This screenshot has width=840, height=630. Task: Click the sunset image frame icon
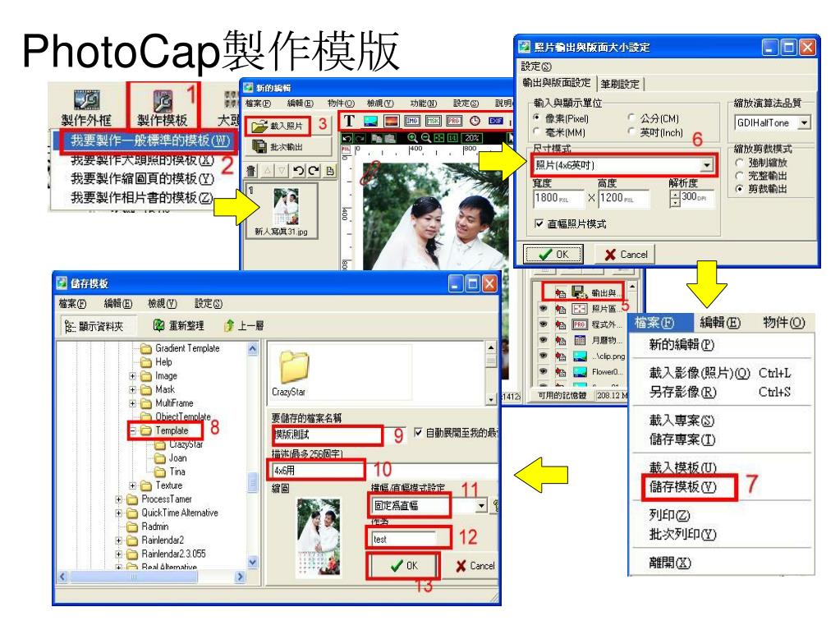391,121
